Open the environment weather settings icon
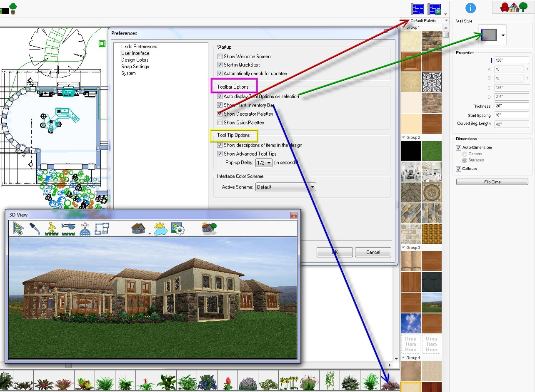Viewport: 535px width, 392px height. tap(160, 228)
